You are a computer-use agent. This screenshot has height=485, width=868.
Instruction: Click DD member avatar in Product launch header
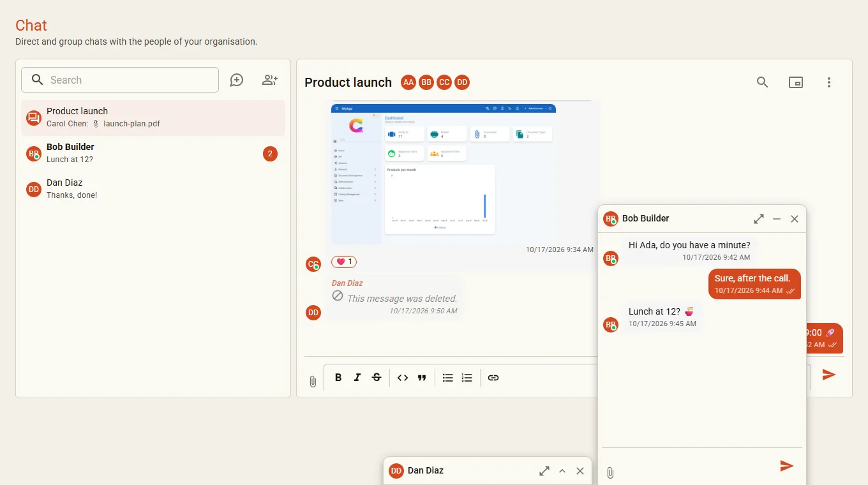462,82
